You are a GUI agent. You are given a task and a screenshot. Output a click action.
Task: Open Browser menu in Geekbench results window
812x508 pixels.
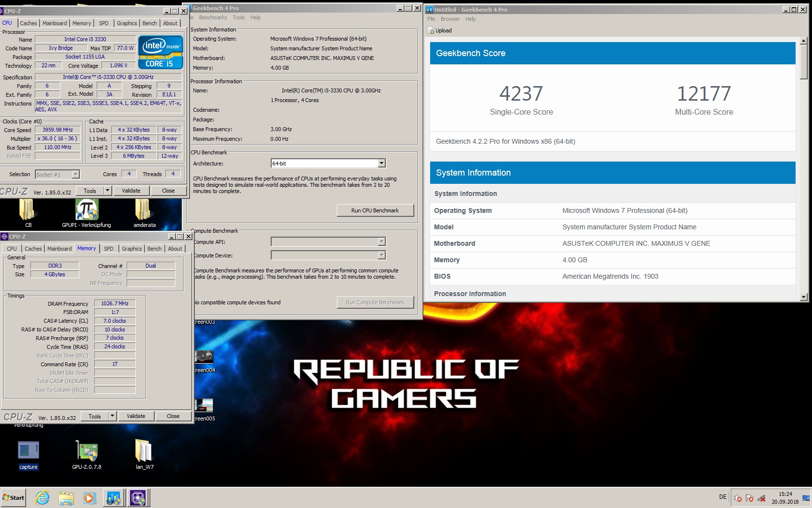pos(450,19)
